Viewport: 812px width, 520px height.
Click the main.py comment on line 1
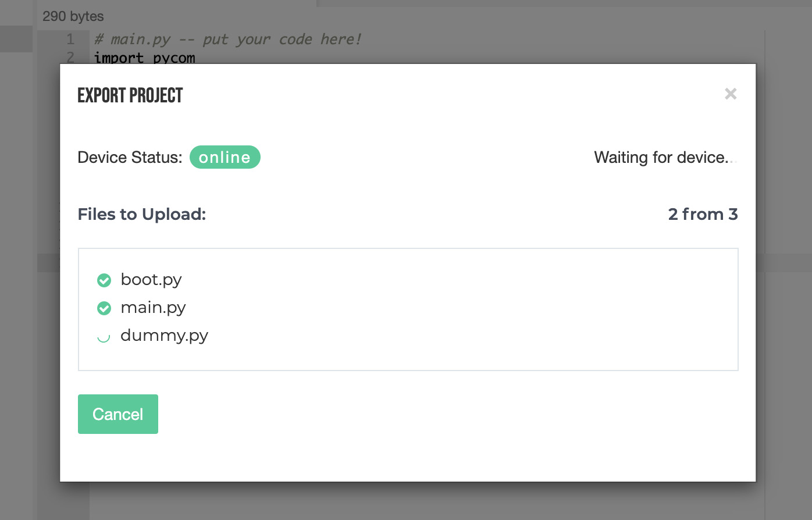click(228, 39)
